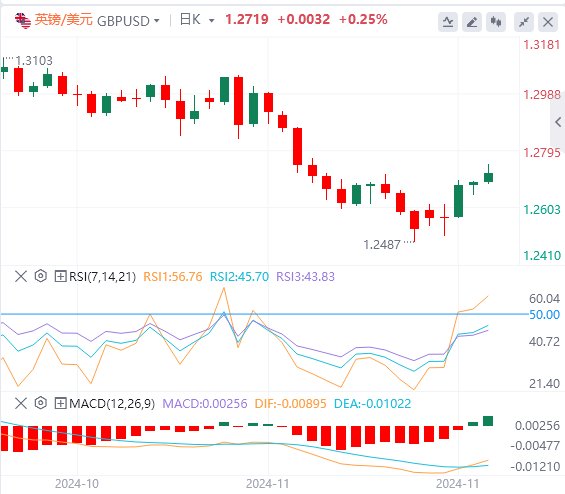Remove the MACD indicator panel
The image size is (565, 494).
click(21, 403)
